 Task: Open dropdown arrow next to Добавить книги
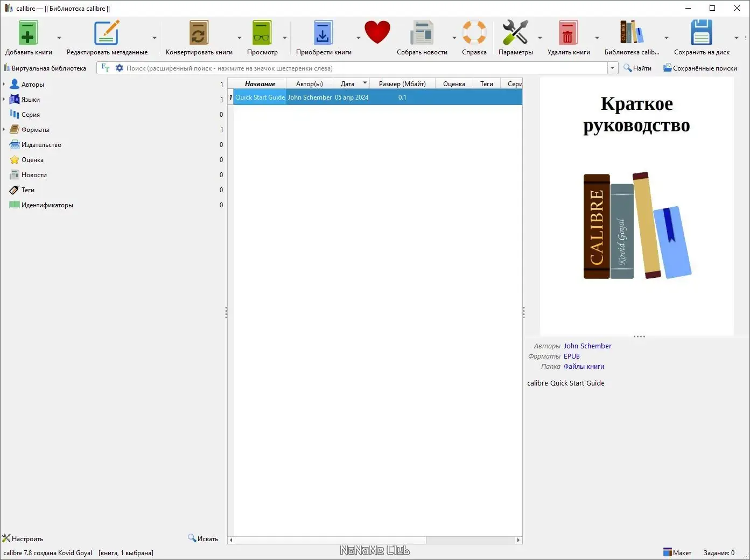click(59, 38)
